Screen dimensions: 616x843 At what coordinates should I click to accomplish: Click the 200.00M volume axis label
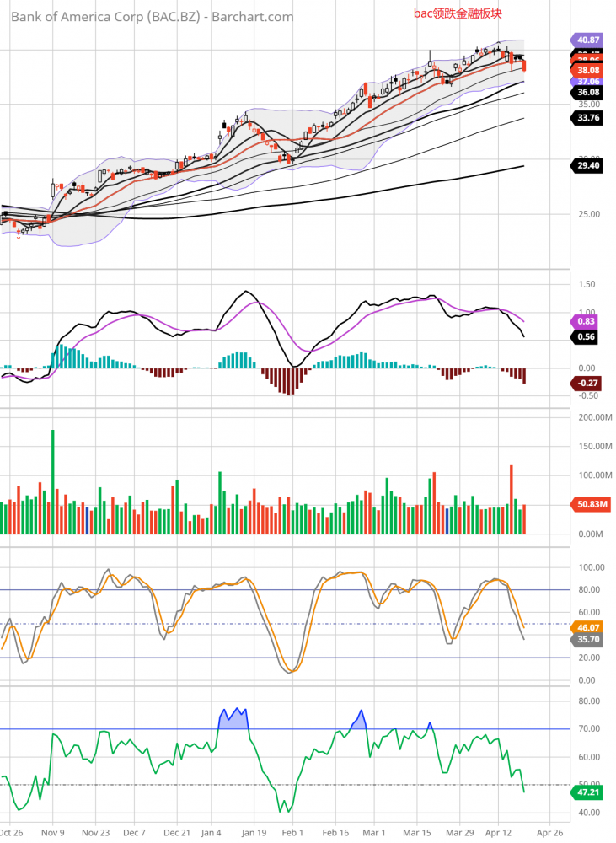592,418
